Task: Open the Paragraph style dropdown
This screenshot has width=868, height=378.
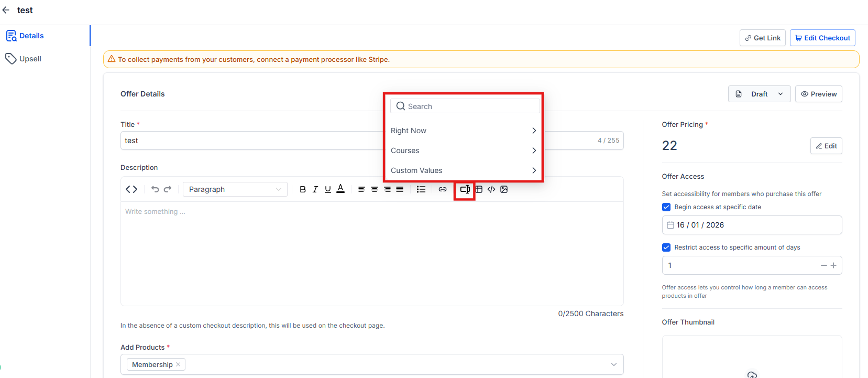Action: [x=235, y=189]
